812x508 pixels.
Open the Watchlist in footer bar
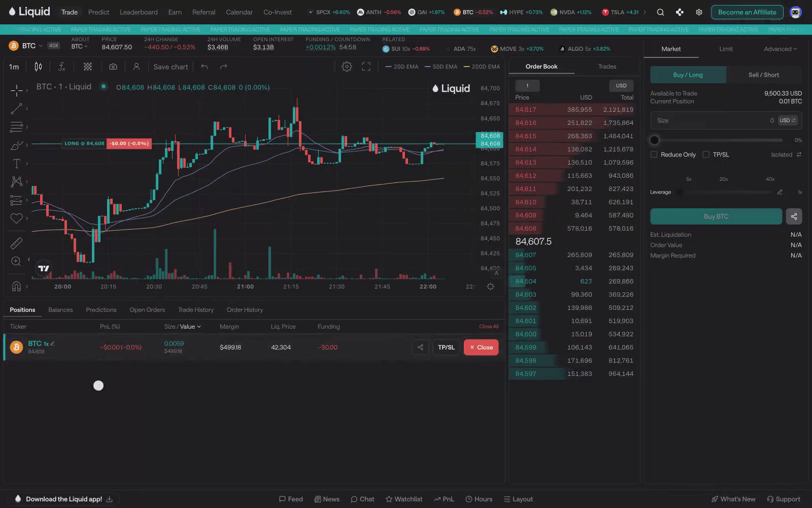point(404,499)
